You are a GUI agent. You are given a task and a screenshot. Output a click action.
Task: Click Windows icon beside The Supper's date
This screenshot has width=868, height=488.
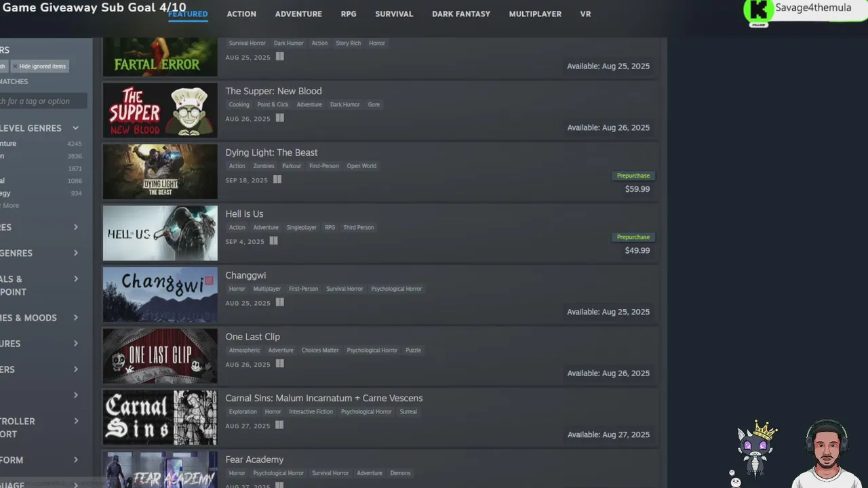pos(279,118)
